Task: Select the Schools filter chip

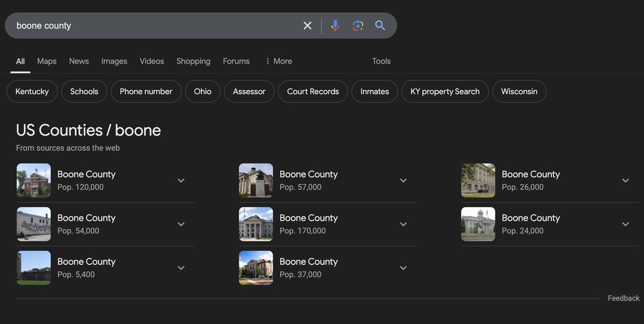Action: 84,91
